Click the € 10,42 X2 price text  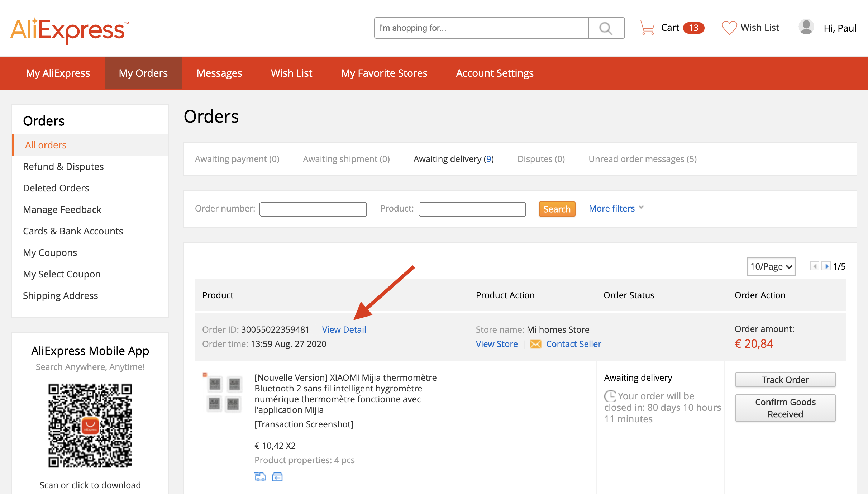pos(275,446)
